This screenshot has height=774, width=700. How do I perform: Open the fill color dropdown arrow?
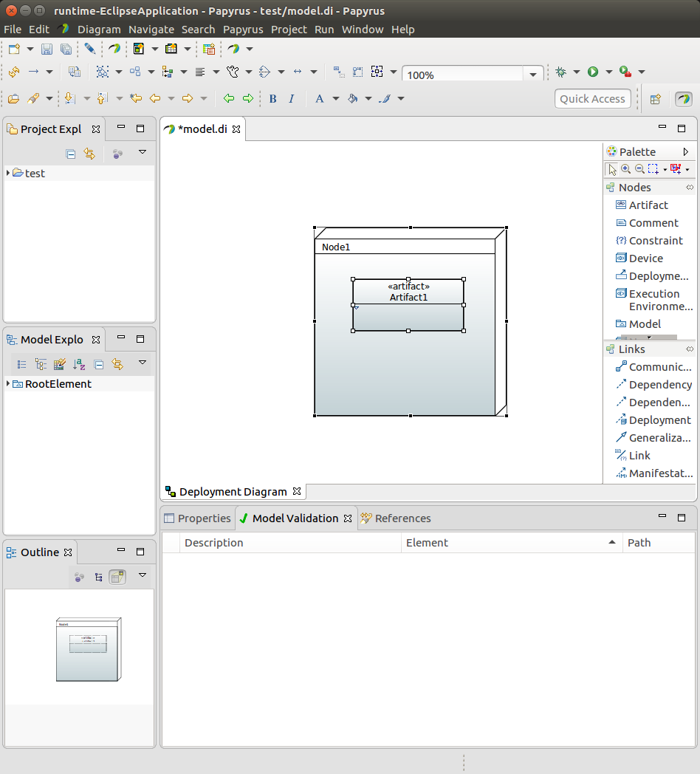pos(368,99)
